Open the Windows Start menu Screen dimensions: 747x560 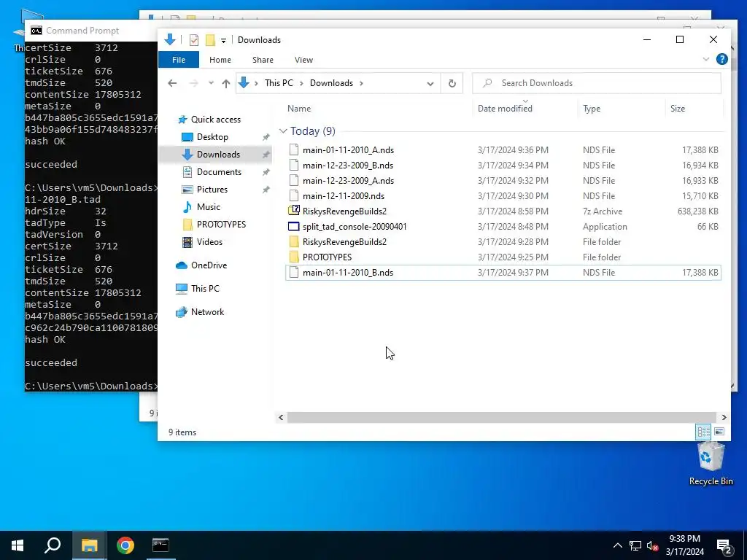pyautogui.click(x=18, y=545)
